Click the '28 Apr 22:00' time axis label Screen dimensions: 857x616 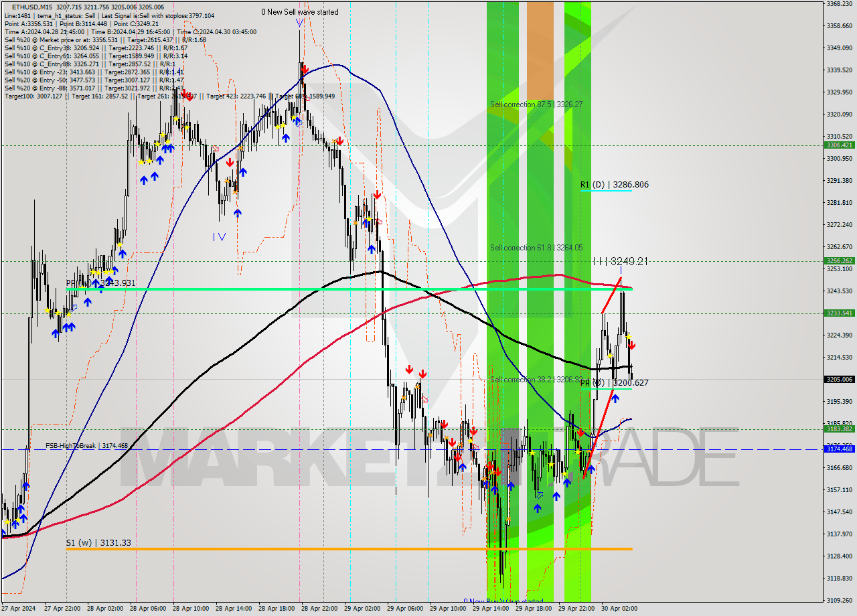pyautogui.click(x=319, y=609)
